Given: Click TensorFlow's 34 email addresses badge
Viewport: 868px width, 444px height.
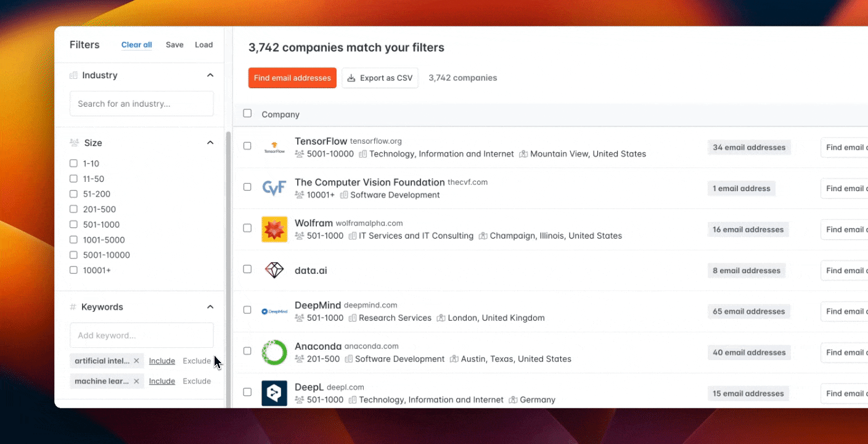Looking at the screenshot, I should tap(749, 147).
